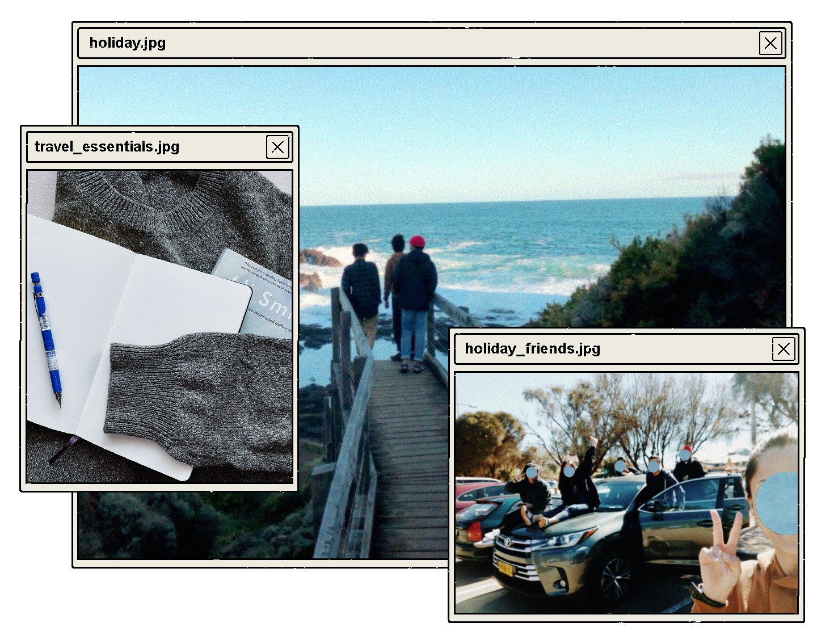The height and width of the screenshot is (644, 817).
Task: Close the travel_essentials.jpg window
Action: click(x=277, y=148)
